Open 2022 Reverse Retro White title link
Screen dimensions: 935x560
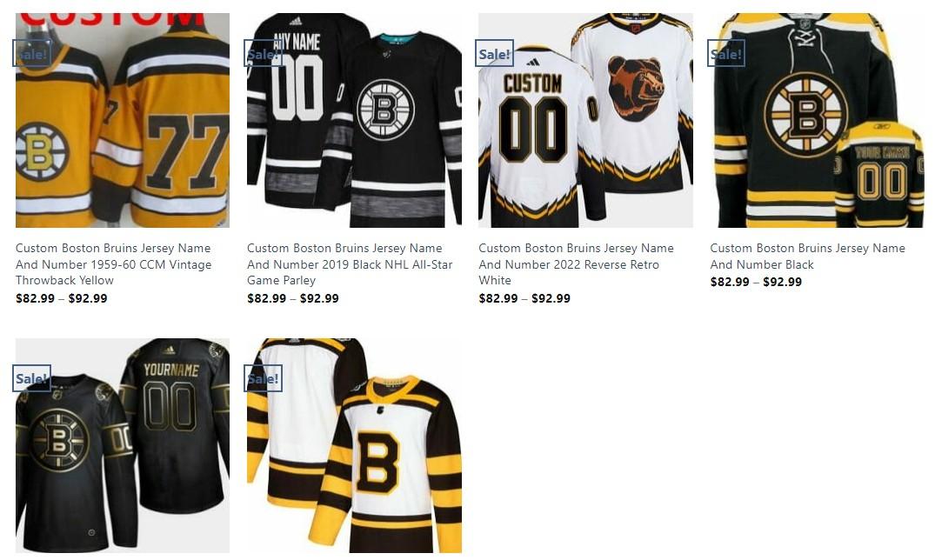576,264
